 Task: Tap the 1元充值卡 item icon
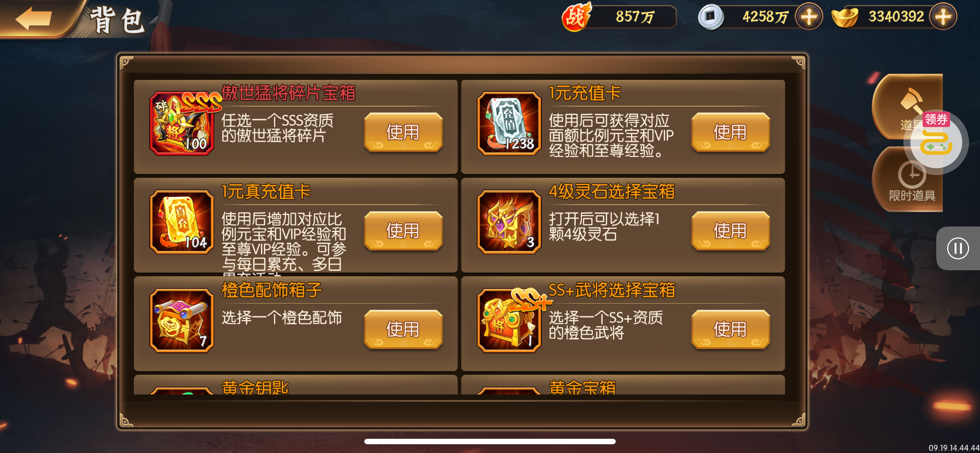509,124
